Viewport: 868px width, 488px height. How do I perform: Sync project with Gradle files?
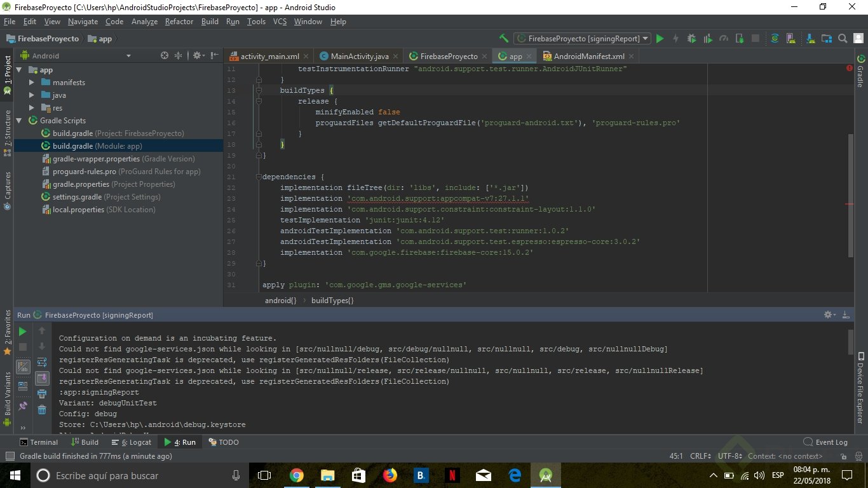pos(774,39)
